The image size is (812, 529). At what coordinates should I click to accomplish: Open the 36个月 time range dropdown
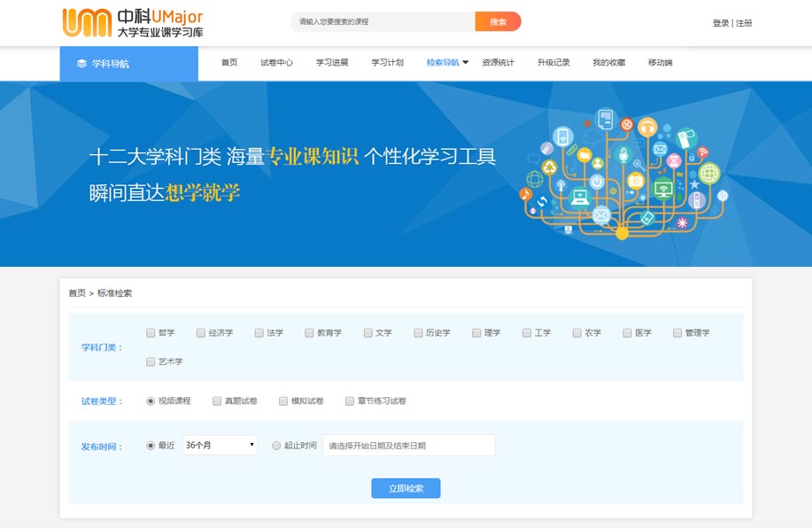click(220, 446)
